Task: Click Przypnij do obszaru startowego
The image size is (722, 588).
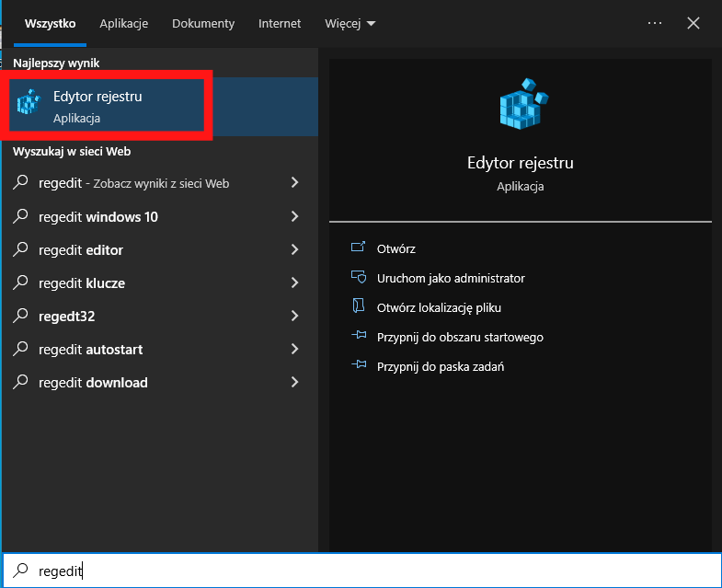Action: (x=460, y=338)
